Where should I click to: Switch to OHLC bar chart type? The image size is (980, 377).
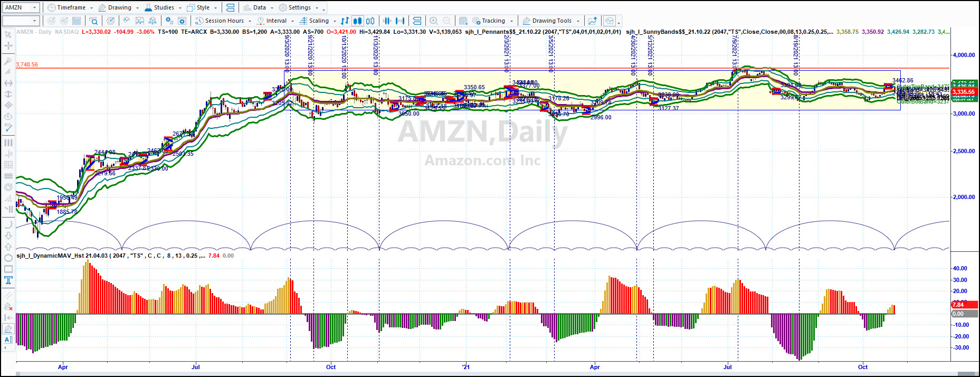[x=345, y=21]
